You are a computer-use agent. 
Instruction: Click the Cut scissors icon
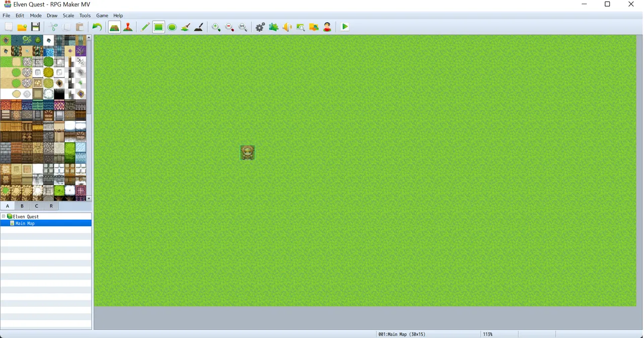coord(53,27)
